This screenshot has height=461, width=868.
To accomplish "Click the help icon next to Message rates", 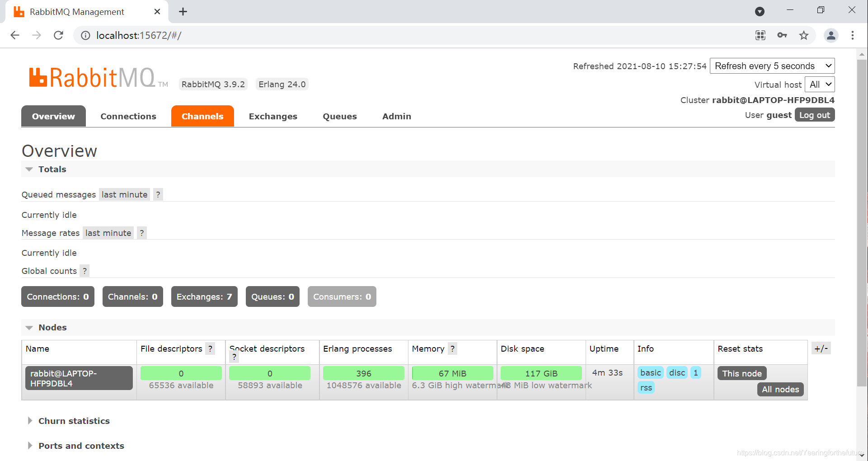I will 142,233.
